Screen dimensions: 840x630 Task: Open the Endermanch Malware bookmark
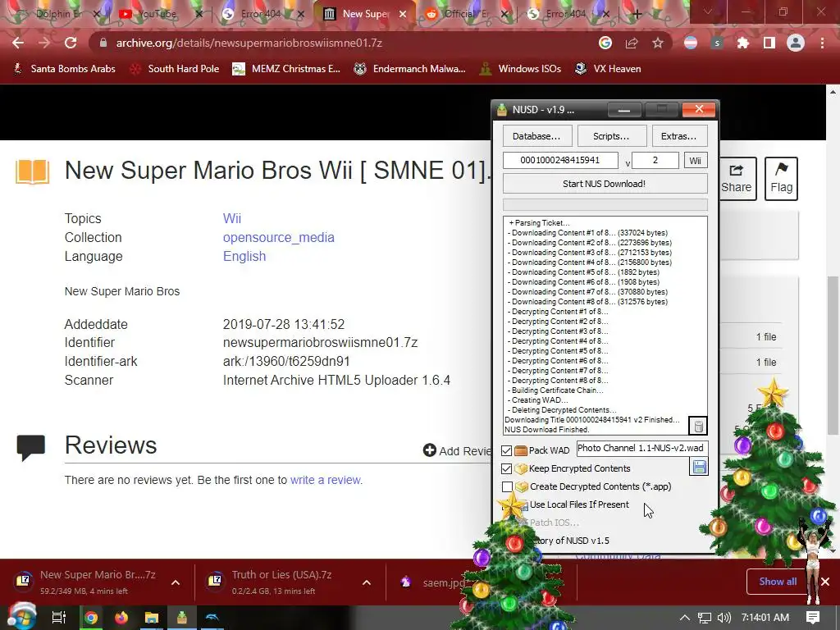410,69
